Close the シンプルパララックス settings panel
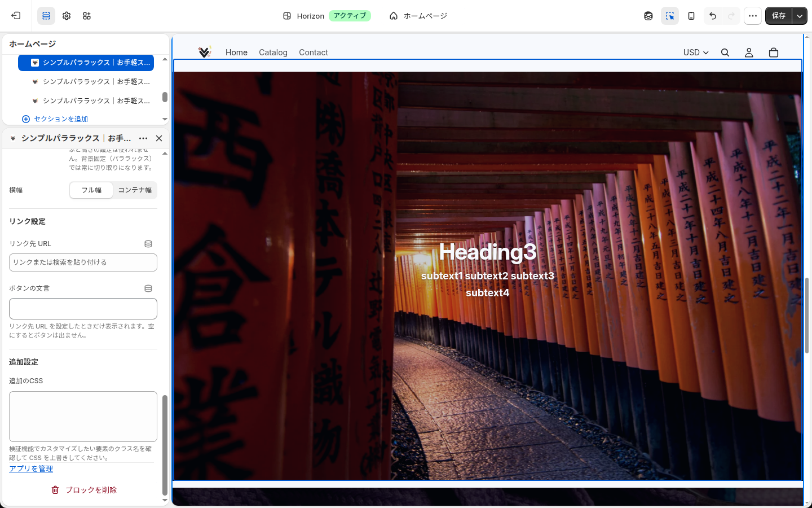This screenshot has height=508, width=812. (x=159, y=138)
